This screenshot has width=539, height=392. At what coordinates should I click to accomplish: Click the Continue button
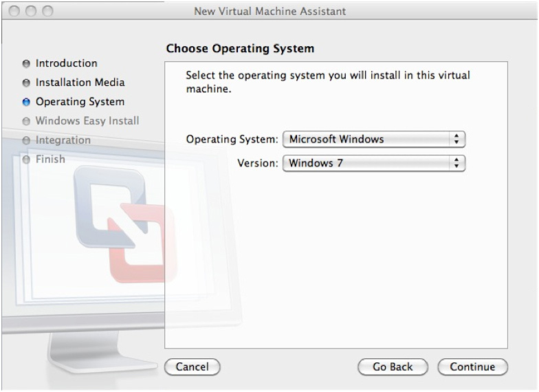click(473, 367)
